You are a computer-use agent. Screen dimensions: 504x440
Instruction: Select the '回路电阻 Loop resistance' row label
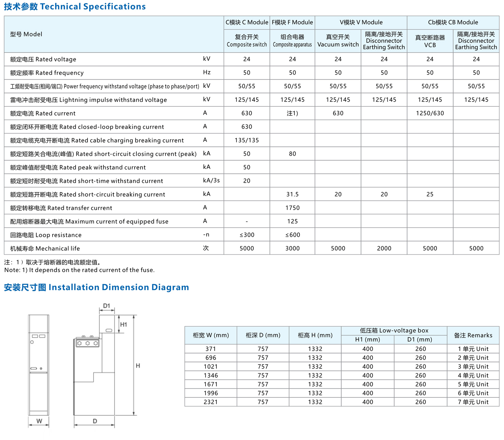tap(46, 235)
